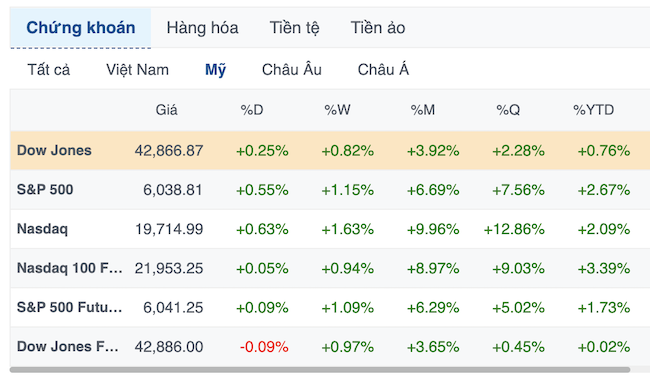Select the Tiền ảo tab
The image size is (650, 390).
378,28
